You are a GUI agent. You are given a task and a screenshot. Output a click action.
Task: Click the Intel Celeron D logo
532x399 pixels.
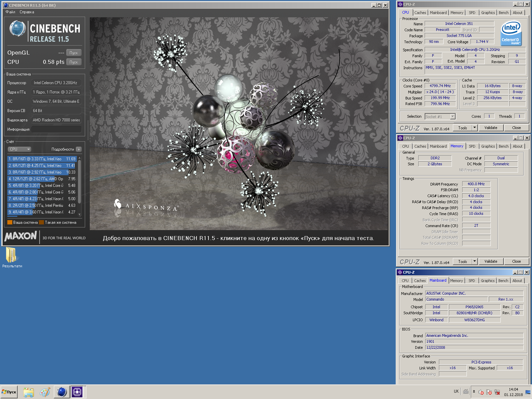pos(511,34)
